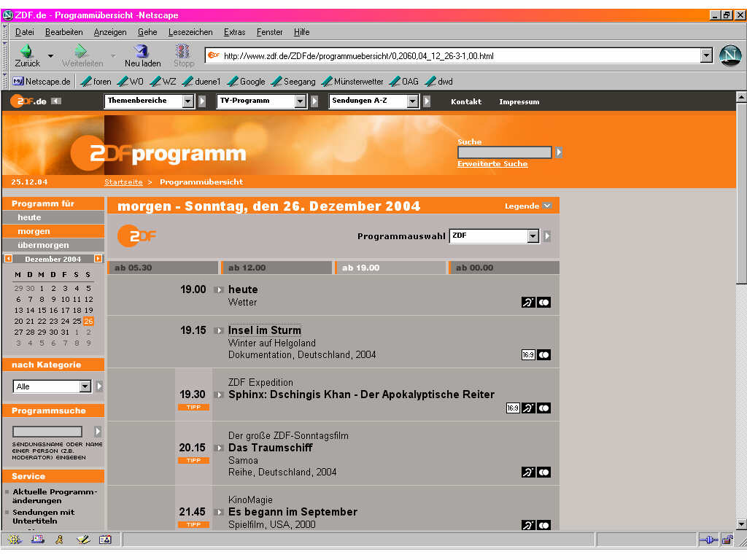Open the Seegang bookmark

(x=293, y=82)
